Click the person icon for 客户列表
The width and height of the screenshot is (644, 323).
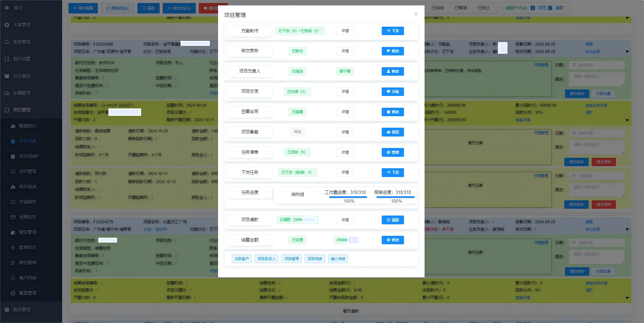[x=13, y=278]
